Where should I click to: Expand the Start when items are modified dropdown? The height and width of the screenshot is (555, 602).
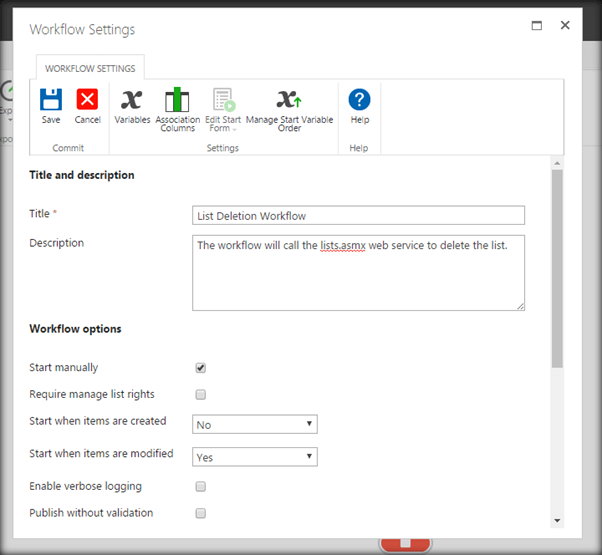[254, 457]
